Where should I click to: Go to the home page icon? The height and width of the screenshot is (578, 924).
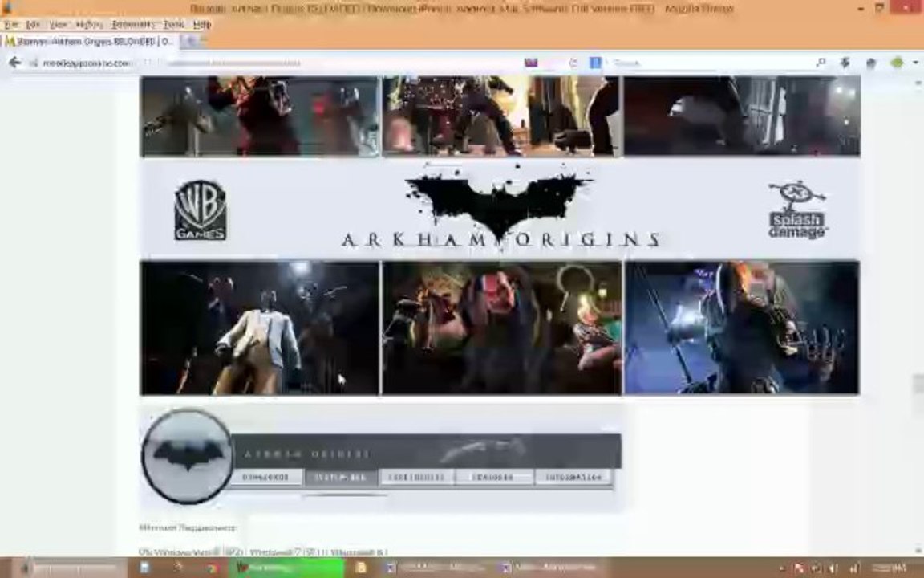coord(871,63)
